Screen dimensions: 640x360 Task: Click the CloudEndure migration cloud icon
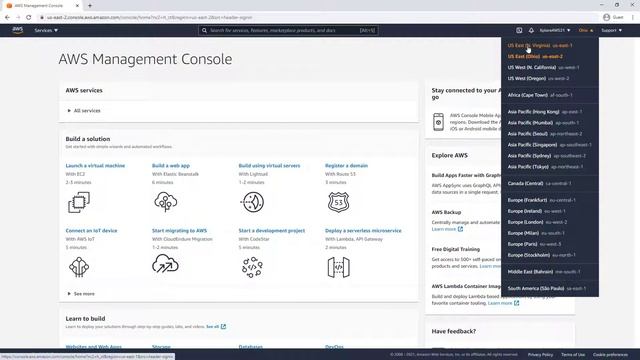[x=165, y=264]
